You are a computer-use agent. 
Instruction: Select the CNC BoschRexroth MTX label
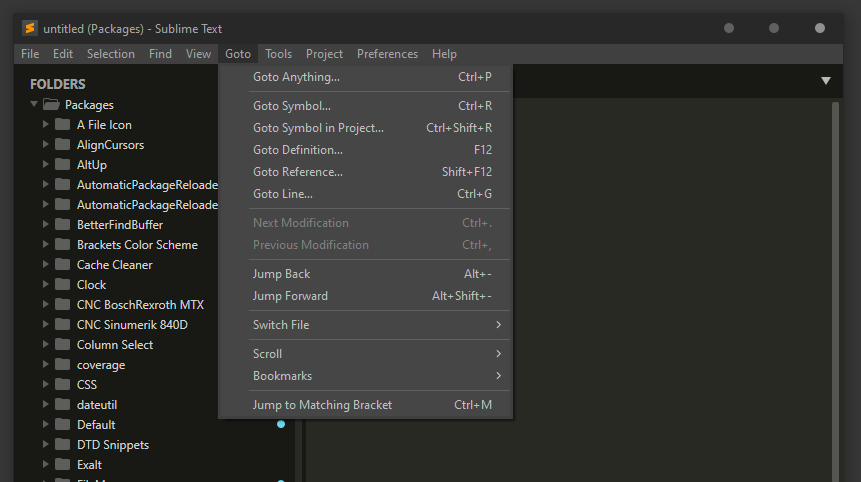140,305
